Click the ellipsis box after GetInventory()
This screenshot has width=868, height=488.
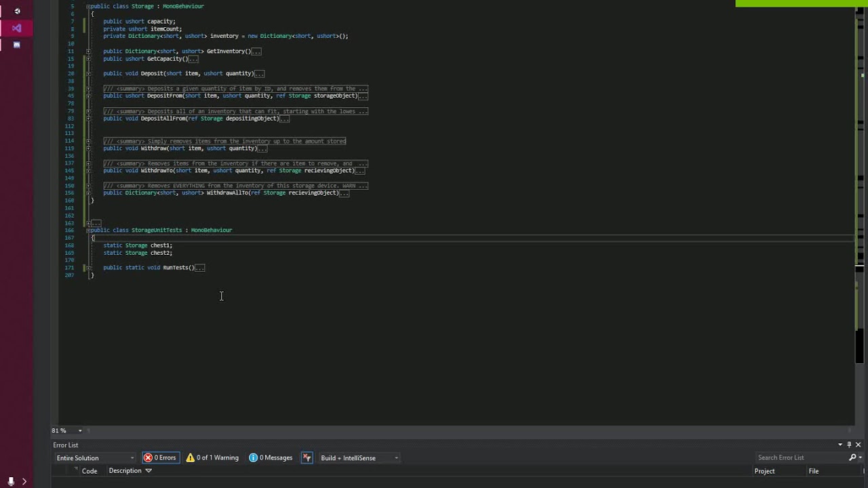click(x=256, y=52)
